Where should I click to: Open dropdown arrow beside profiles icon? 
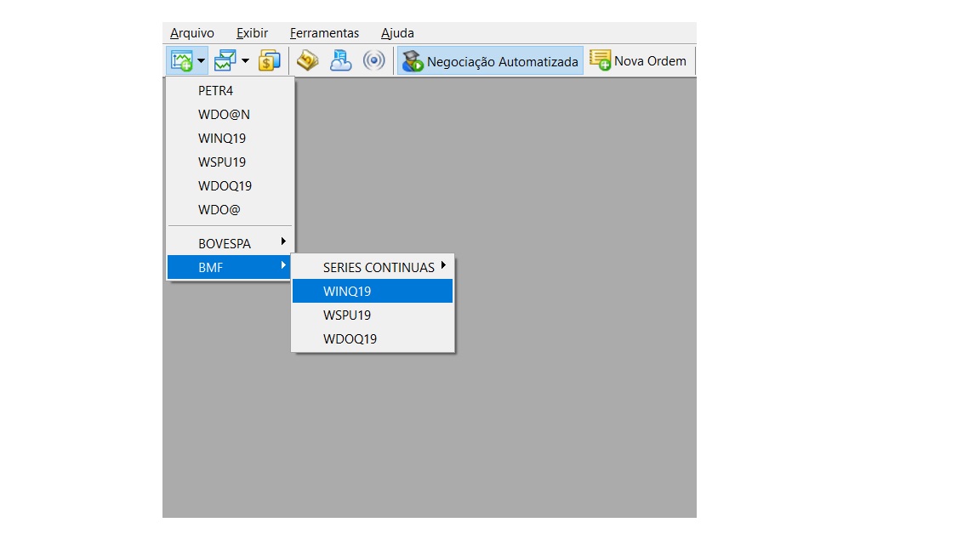[245, 61]
